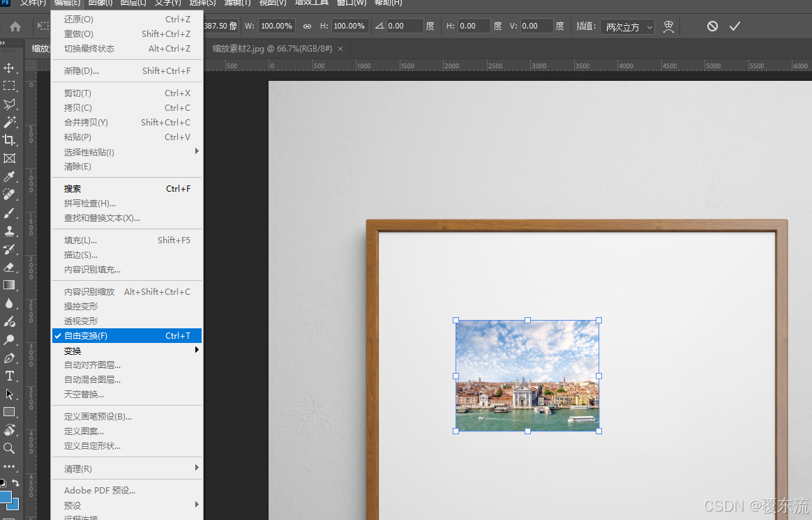Reset default foreground and background colors
This screenshot has height=520, width=812.
click(3, 483)
